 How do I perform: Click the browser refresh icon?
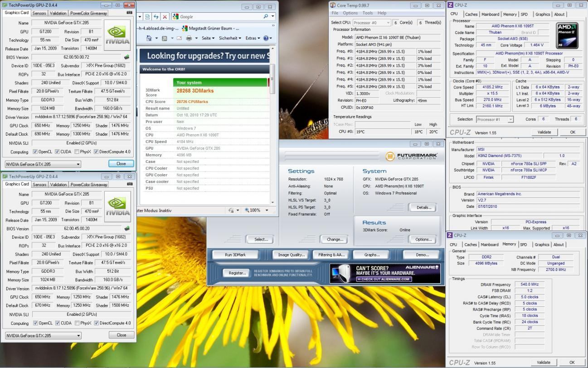[x=156, y=16]
